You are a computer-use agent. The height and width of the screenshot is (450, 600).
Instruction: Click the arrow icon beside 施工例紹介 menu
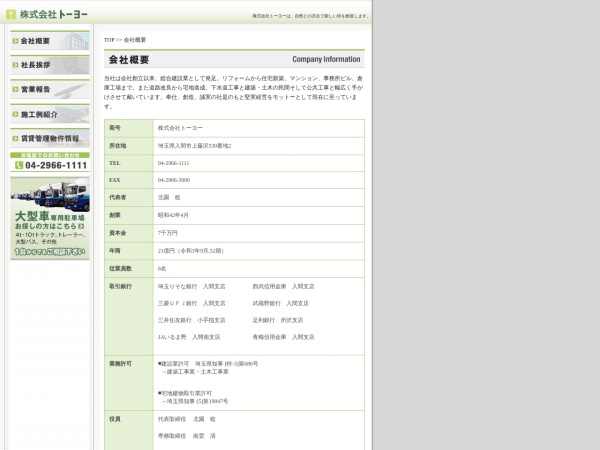click(15, 114)
